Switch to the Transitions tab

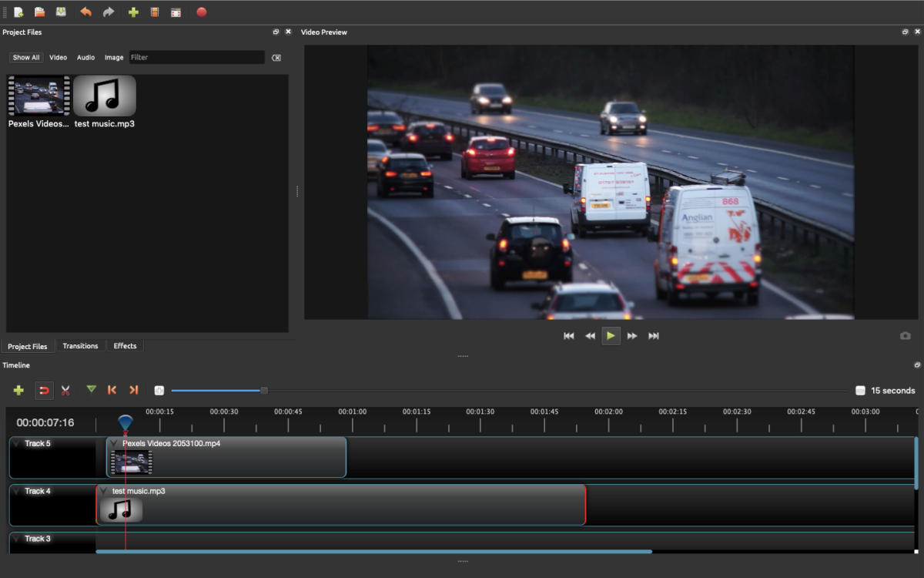click(80, 346)
